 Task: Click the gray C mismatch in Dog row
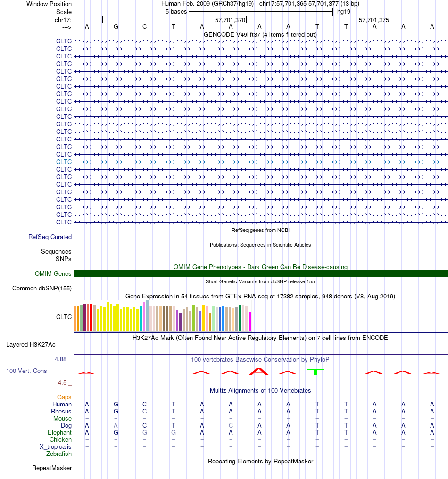231,426
